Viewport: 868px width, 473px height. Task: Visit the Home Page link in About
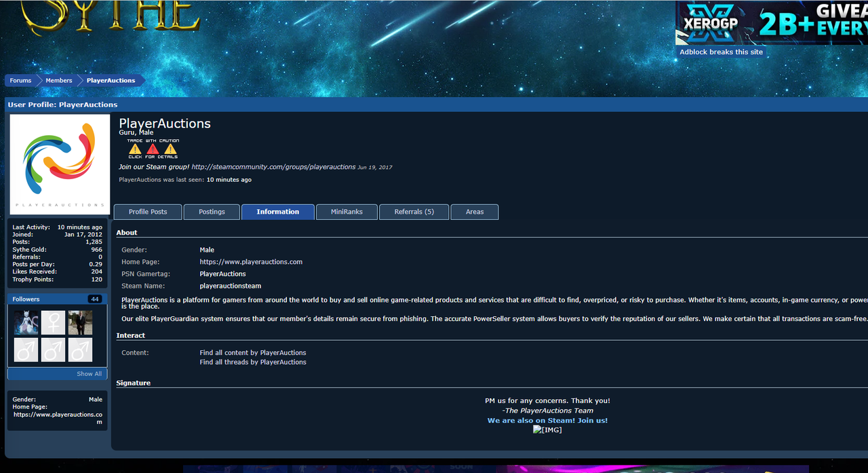pyautogui.click(x=251, y=262)
